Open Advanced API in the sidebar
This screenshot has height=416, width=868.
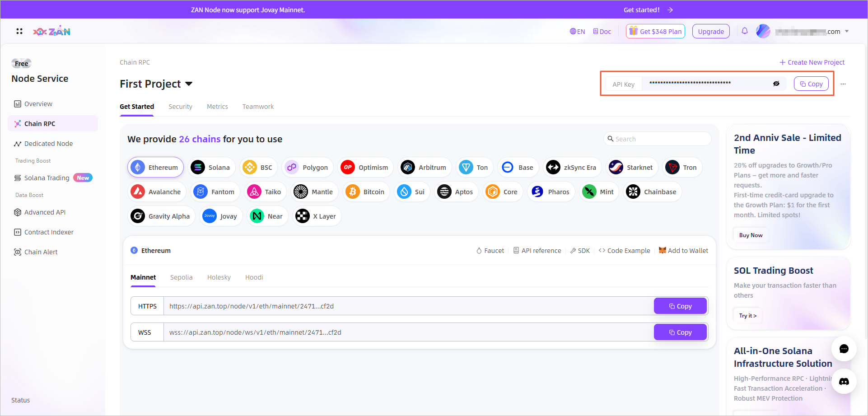point(53,212)
